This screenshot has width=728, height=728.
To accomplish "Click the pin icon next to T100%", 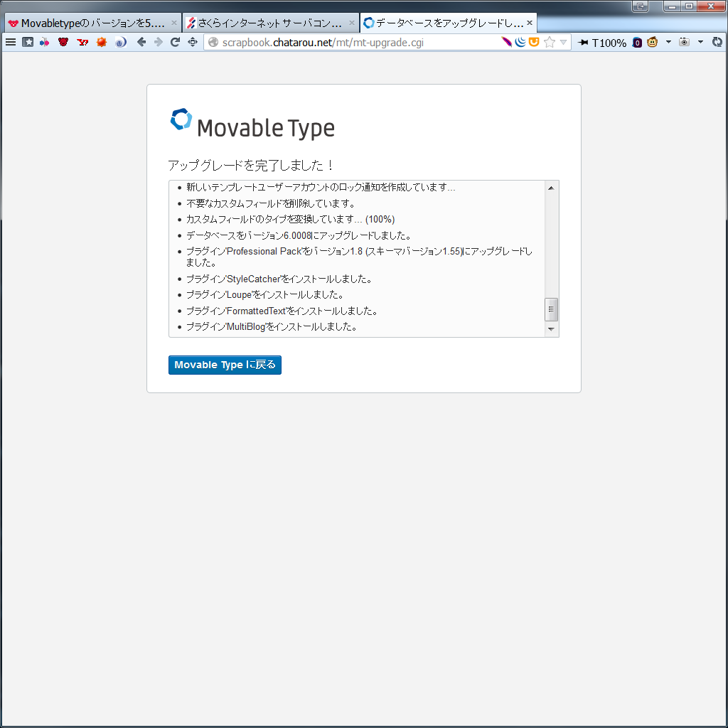I will [583, 42].
